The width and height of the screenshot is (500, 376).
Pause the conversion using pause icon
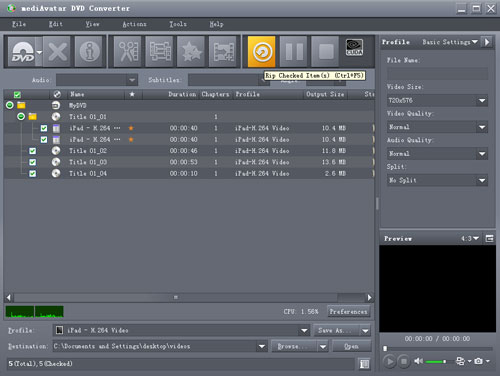click(293, 52)
